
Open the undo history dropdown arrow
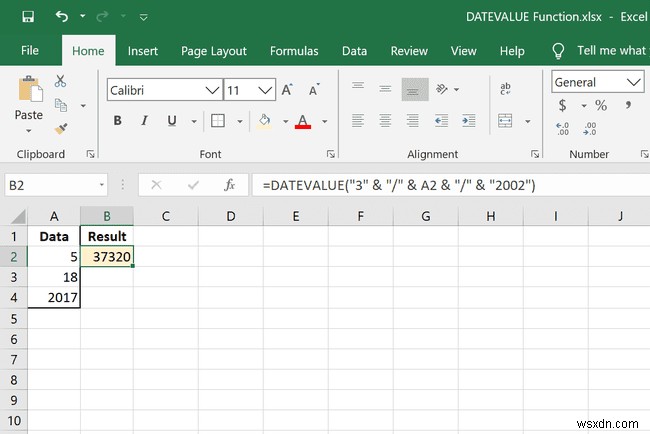(82, 16)
